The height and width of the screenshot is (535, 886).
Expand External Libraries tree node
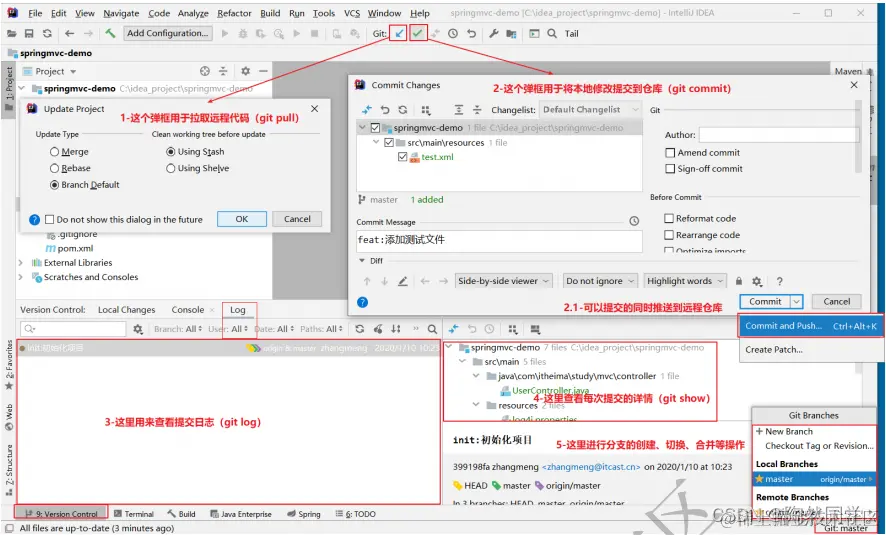(21, 263)
